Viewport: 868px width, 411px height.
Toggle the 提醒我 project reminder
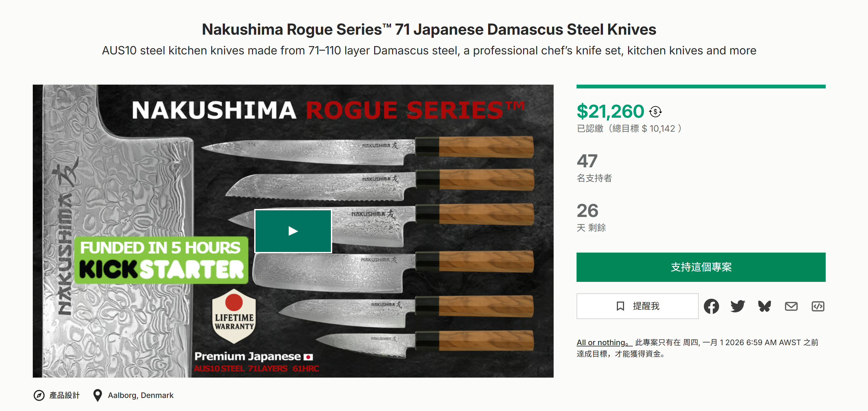[x=637, y=306]
